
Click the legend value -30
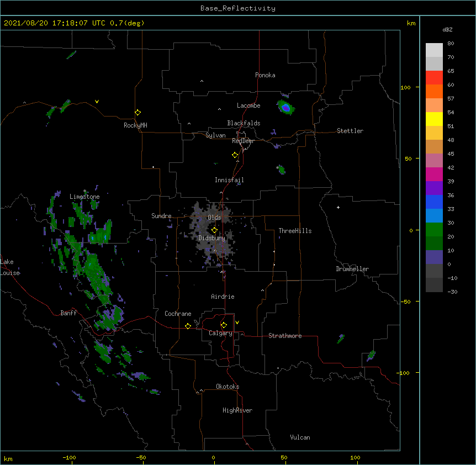click(x=452, y=292)
